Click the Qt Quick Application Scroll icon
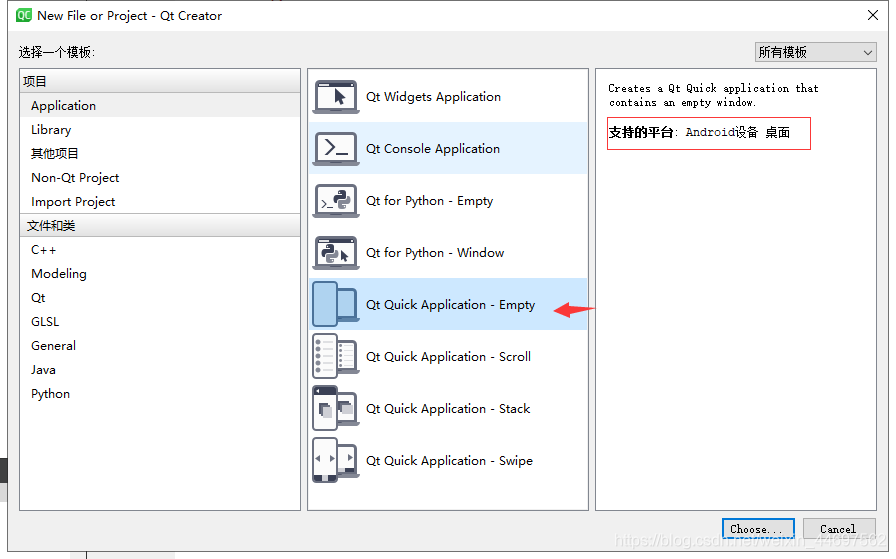 click(x=336, y=356)
